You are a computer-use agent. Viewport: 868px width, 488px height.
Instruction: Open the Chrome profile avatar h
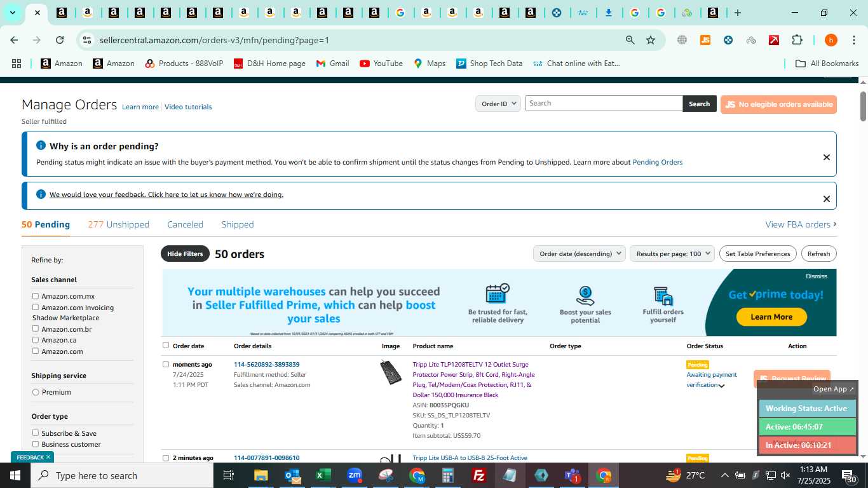point(831,40)
